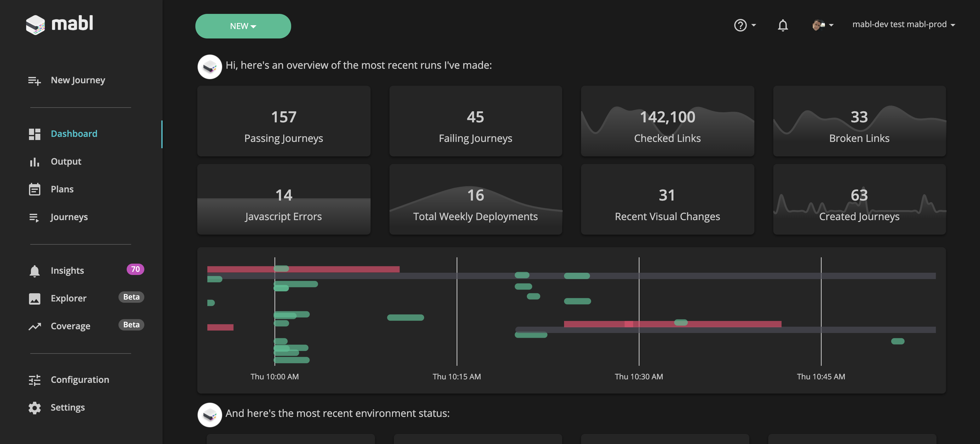Open the notifications bell in header
Screen dimensions: 980x444
[782, 25]
